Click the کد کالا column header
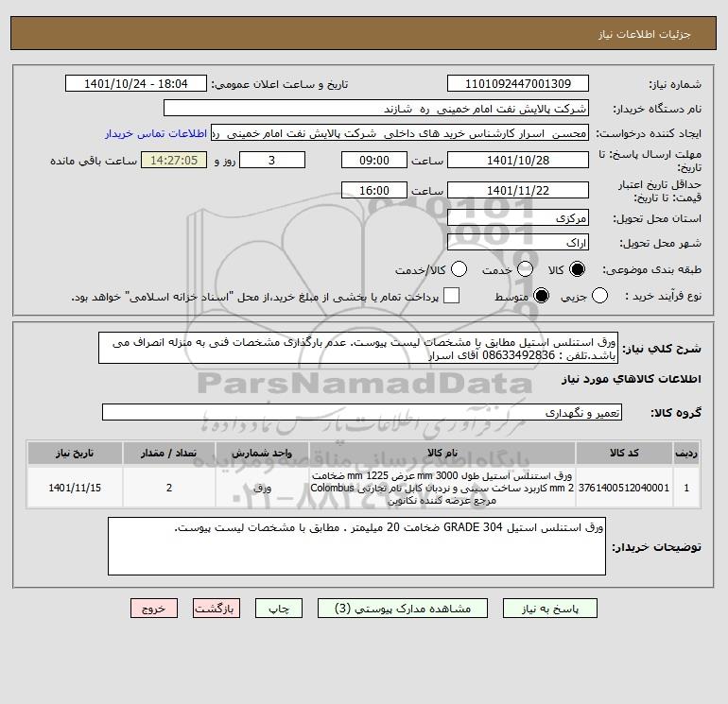This screenshot has width=728, height=704. point(624,453)
